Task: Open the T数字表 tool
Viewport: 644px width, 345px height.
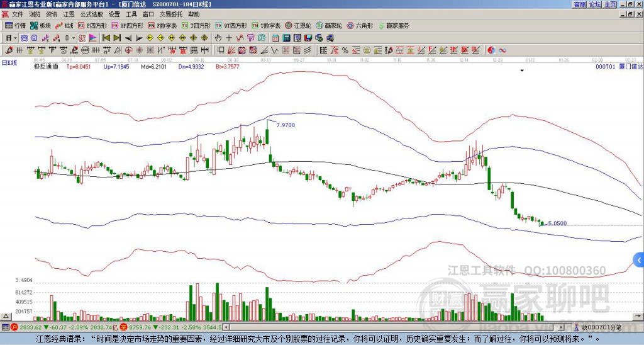Action: tap(266, 25)
